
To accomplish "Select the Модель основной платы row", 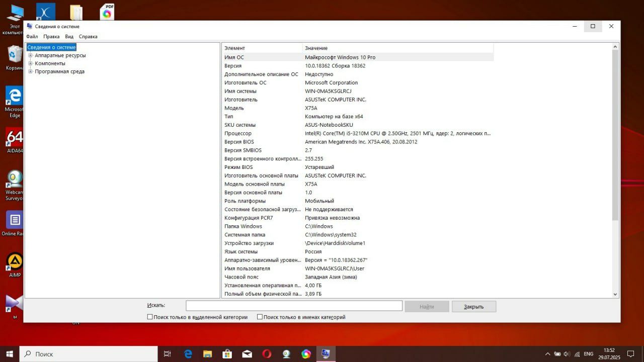I will click(358, 184).
